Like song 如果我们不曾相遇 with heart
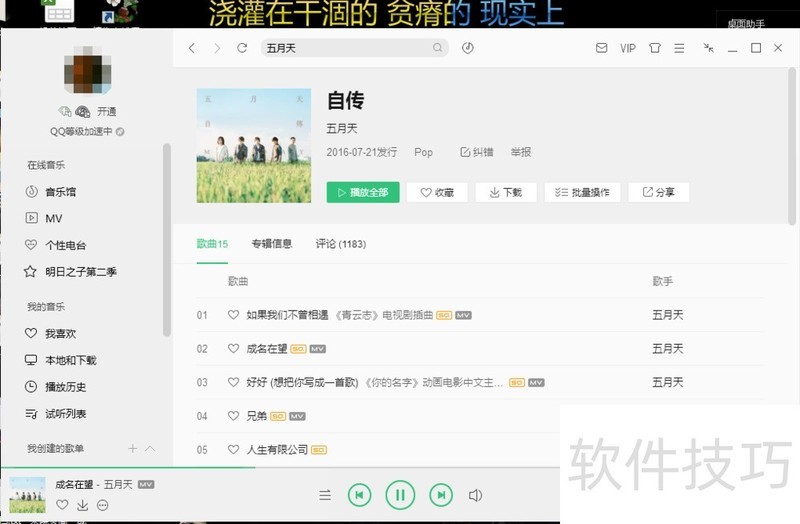Screen dimensions: 800x524 pos(233,315)
